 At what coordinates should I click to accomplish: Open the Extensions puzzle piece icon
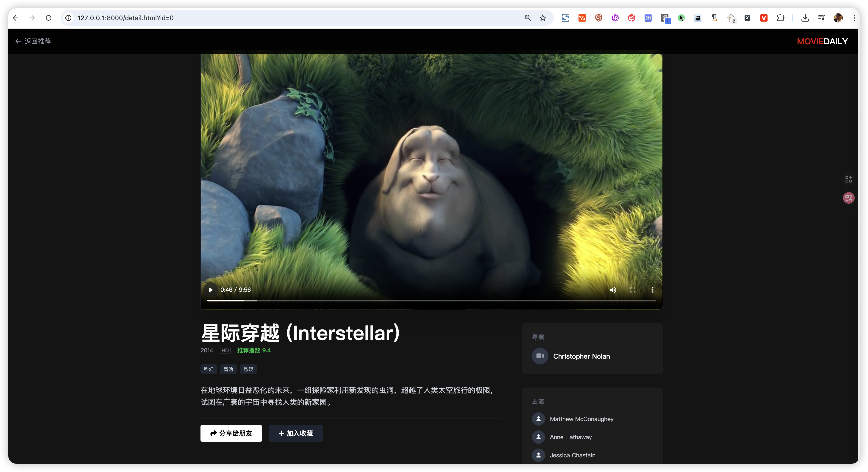tap(781, 18)
